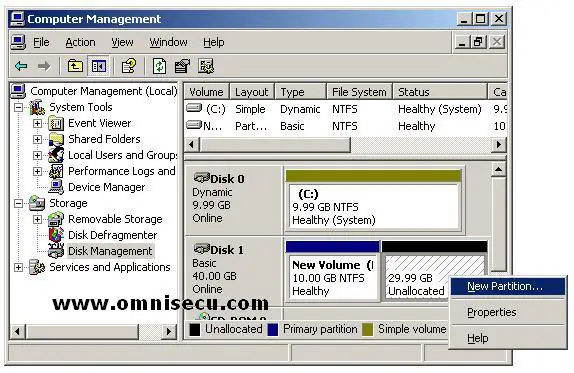Click the 'Basic' type cell in list
574x373 pixels.
click(x=292, y=126)
